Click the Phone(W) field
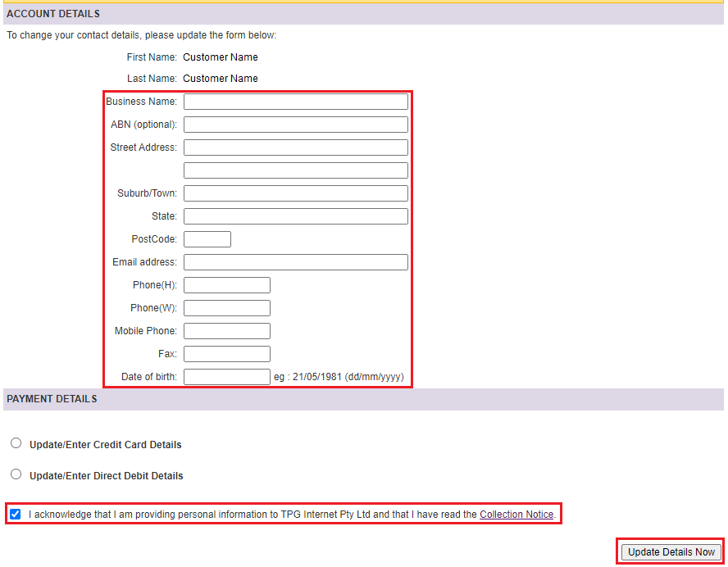Viewport: 728px width, 567px height. [x=226, y=307]
